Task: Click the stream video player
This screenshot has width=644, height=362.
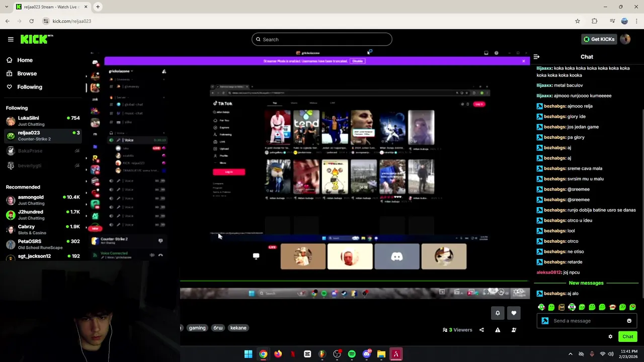Action: click(308, 173)
